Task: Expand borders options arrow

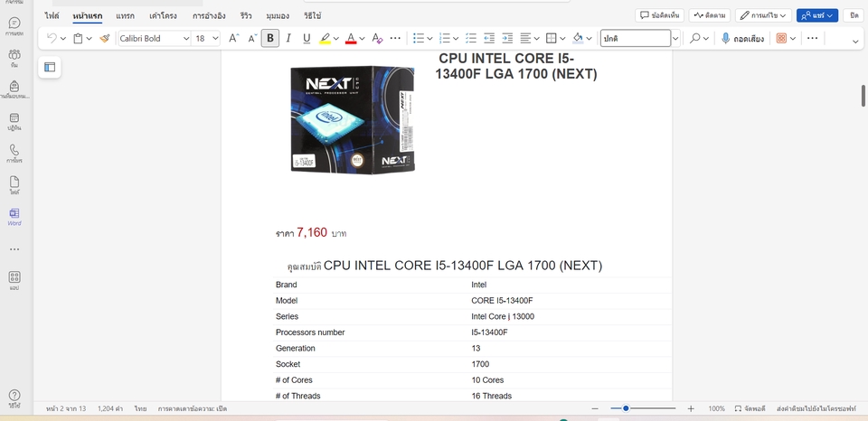Action: tap(563, 39)
